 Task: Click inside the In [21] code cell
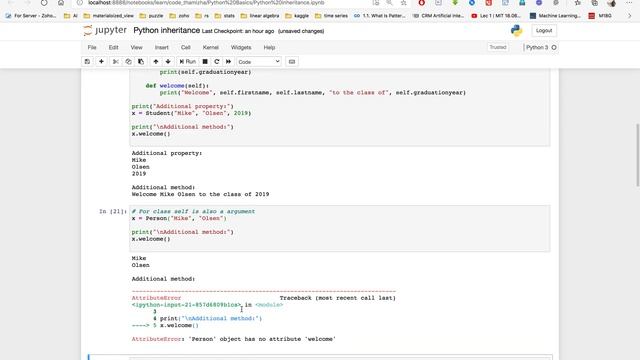(x=340, y=229)
